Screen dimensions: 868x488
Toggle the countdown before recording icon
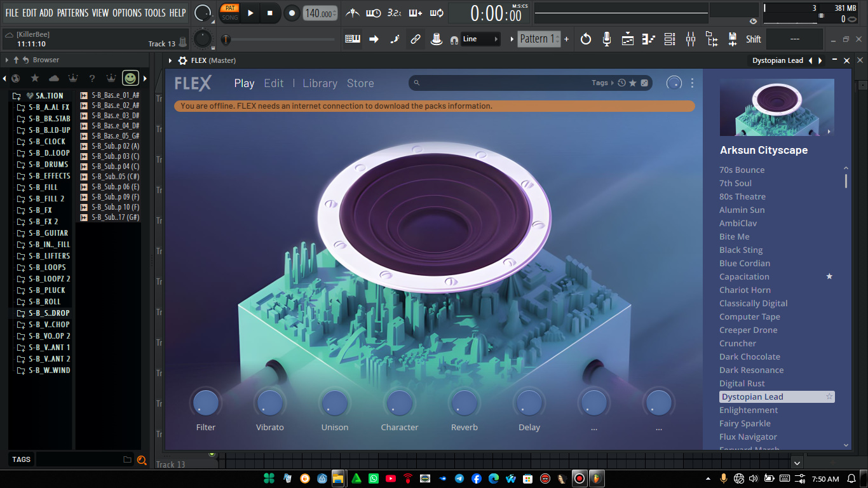394,13
